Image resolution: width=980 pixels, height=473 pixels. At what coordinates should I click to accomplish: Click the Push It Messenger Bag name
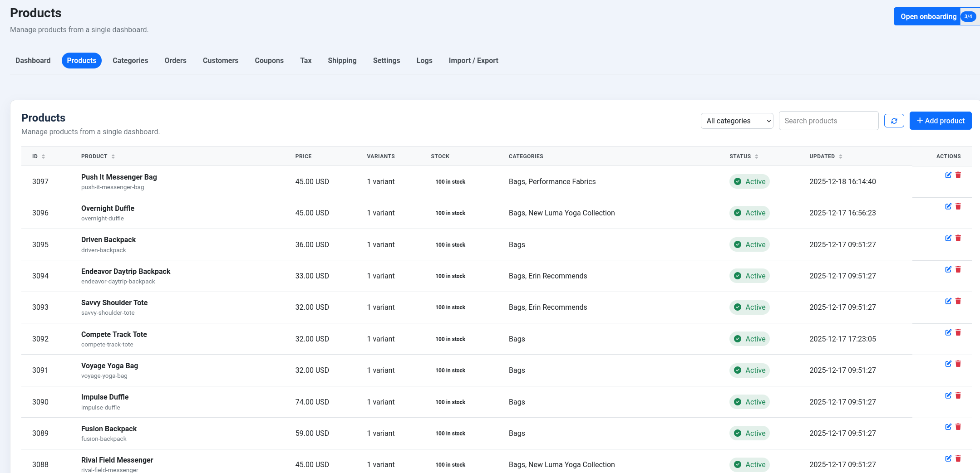tap(119, 177)
